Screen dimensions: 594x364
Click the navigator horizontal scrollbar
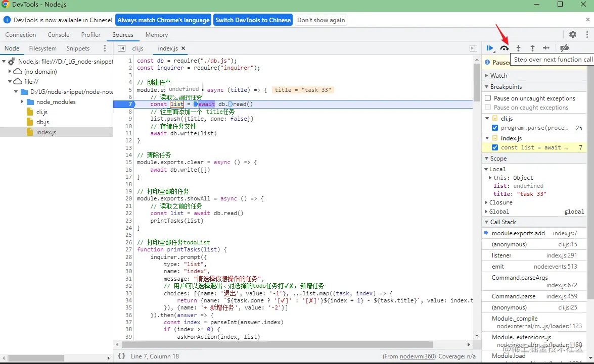click(x=35, y=357)
